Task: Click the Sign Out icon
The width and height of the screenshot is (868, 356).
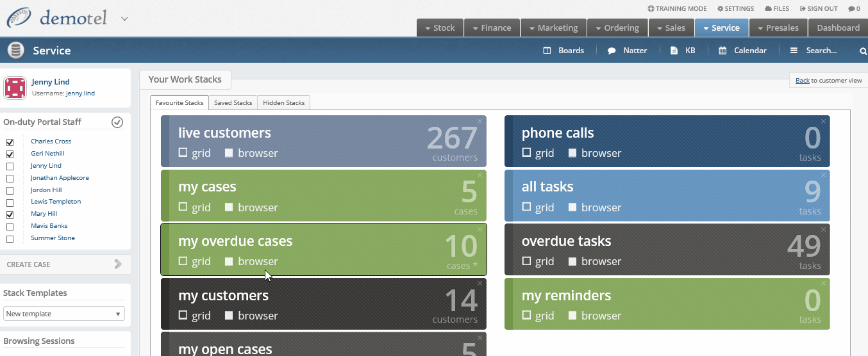Action: point(803,9)
